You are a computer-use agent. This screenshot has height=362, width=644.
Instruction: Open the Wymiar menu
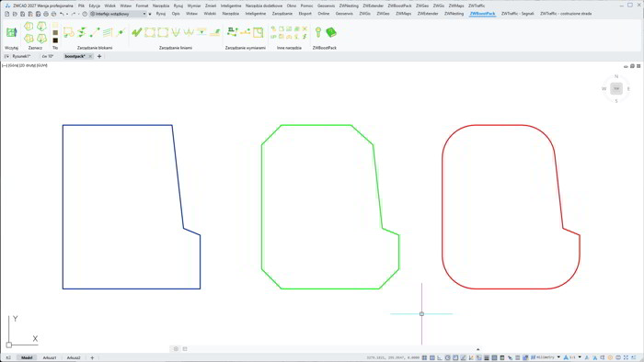point(194,6)
